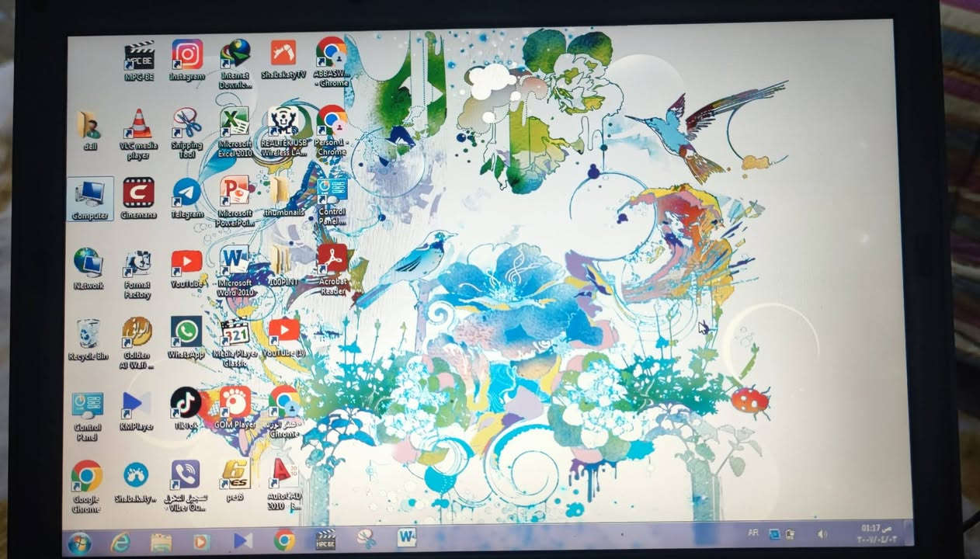
Task: Launch the Telegram desktop shortcut
Action: tap(187, 199)
